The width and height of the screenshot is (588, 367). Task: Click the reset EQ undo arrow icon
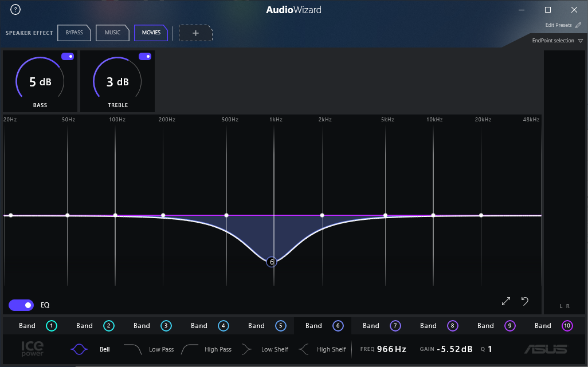525,301
